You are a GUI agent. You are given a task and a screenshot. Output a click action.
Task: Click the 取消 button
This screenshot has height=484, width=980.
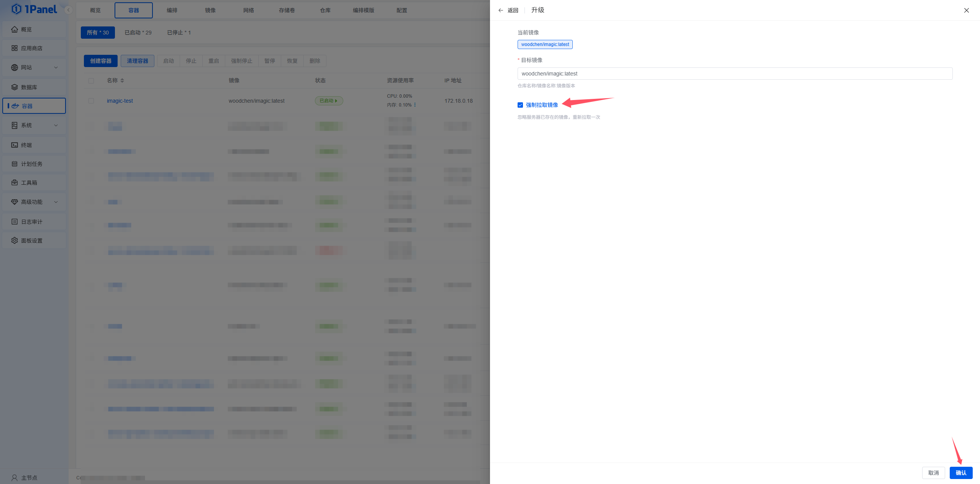933,473
